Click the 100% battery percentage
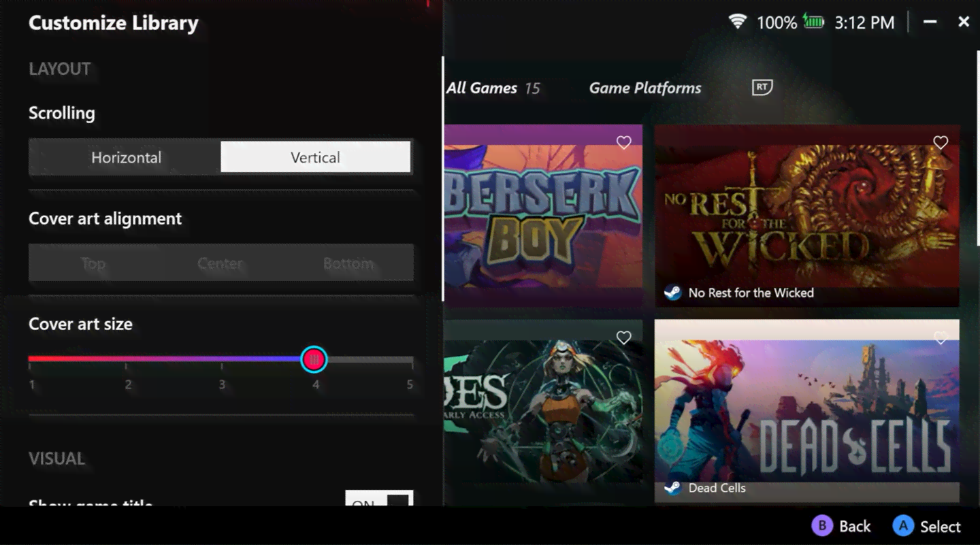 pyautogui.click(x=777, y=22)
